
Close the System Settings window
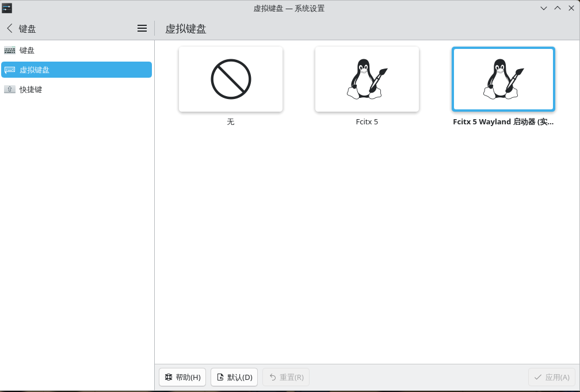(x=571, y=8)
